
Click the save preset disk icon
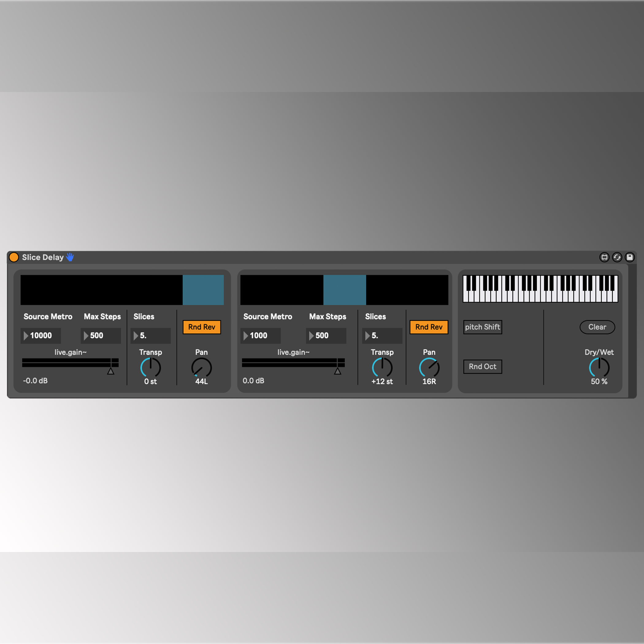coord(630,257)
